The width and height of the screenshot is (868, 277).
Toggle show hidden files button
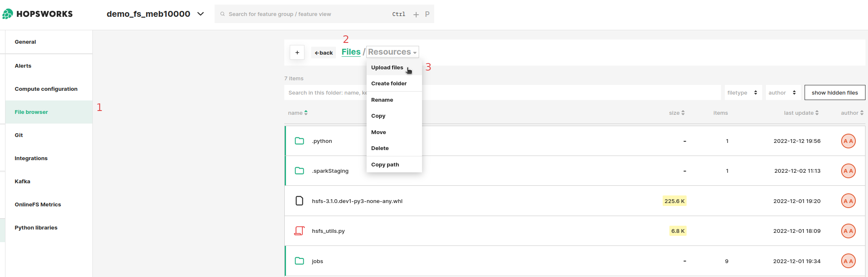834,92
